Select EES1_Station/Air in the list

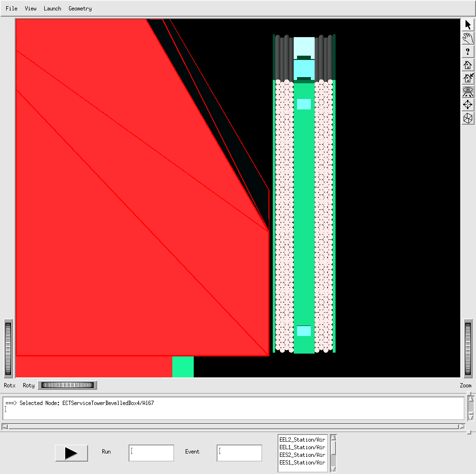coord(302,463)
